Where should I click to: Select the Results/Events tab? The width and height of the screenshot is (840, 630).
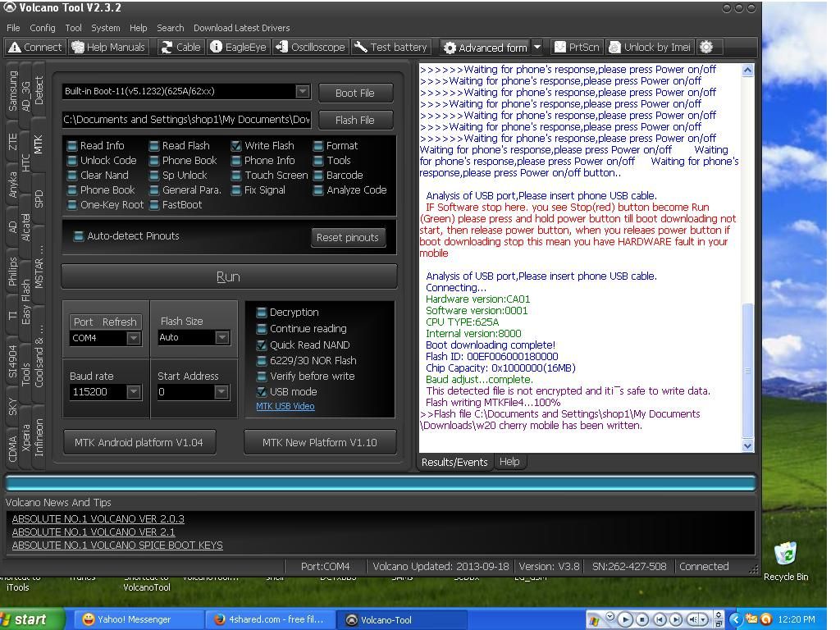pos(454,462)
